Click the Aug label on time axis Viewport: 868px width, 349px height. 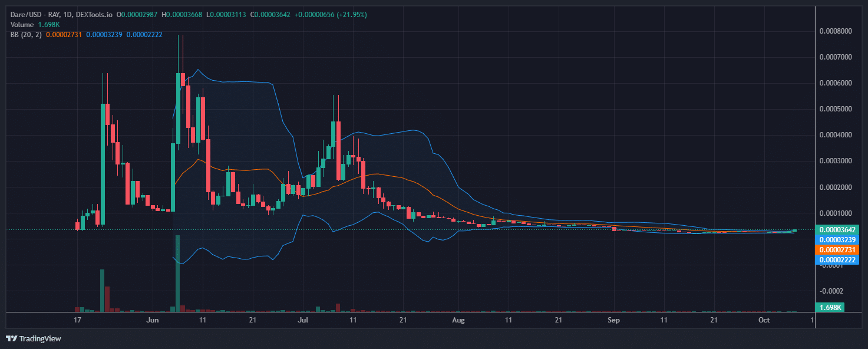click(459, 320)
